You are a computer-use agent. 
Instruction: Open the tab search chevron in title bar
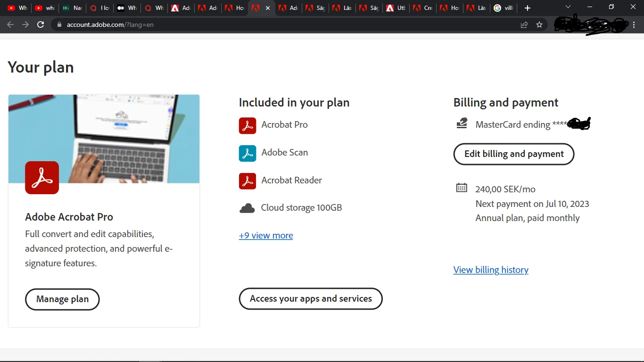pos(568,7)
